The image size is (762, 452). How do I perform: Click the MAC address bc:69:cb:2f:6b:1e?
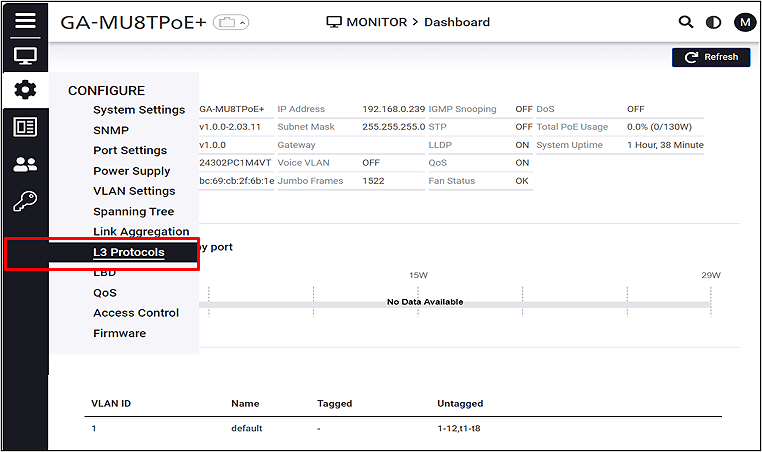click(x=237, y=181)
